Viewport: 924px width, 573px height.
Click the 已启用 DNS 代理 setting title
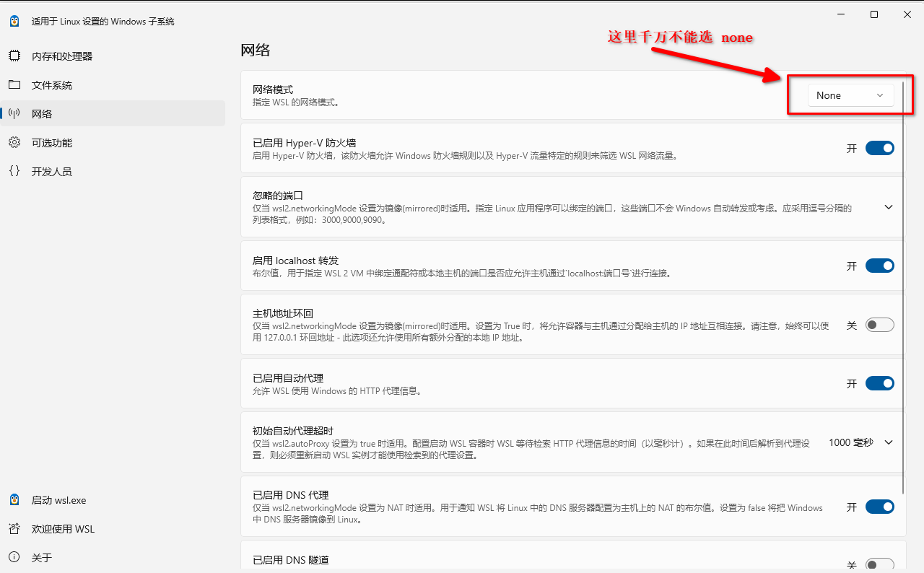pos(291,495)
